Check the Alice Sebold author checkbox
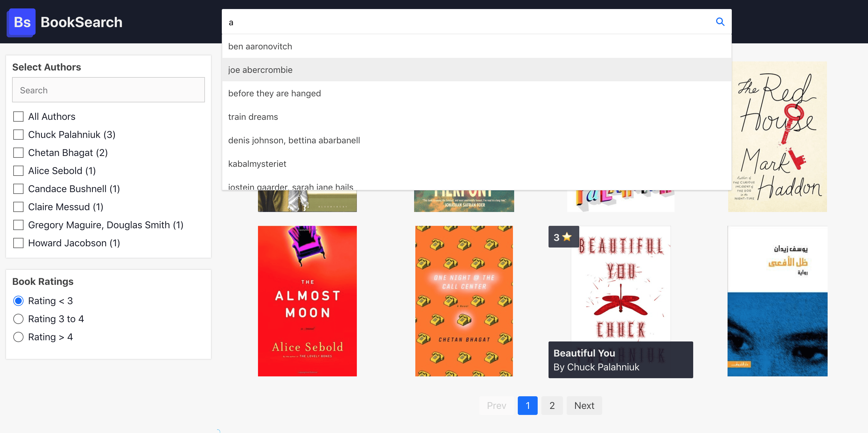 18,170
